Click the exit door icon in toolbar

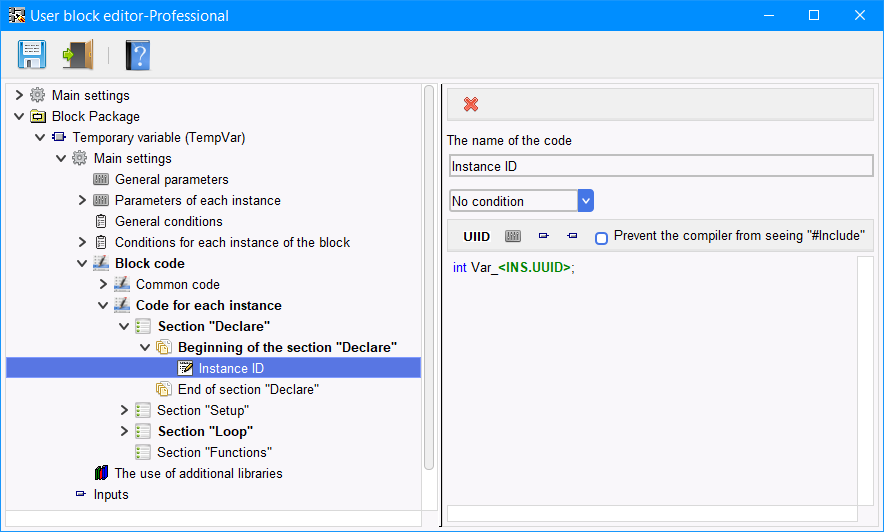tap(78, 55)
